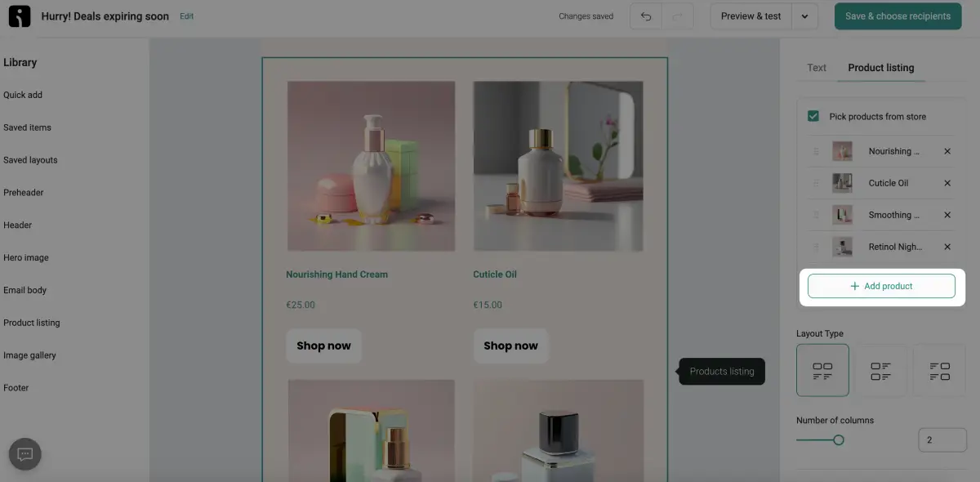The width and height of the screenshot is (980, 482).
Task: Click drag handle beside Smoothing product
Action: click(x=815, y=215)
